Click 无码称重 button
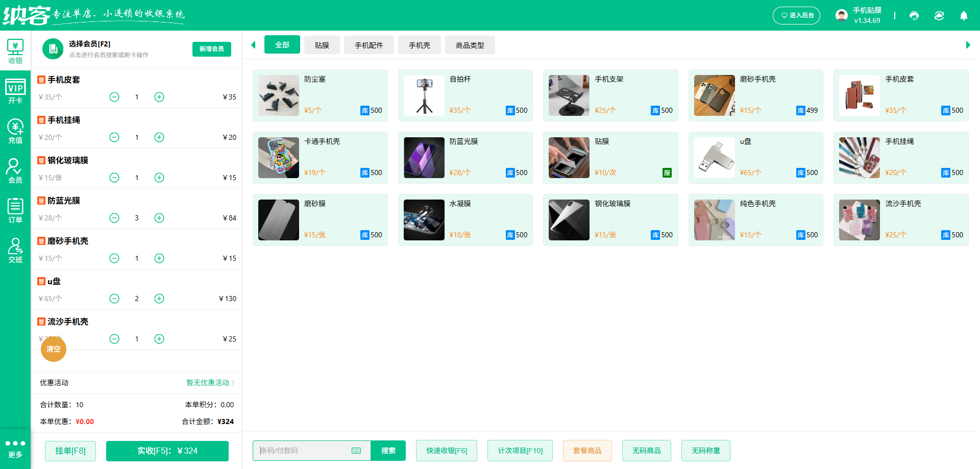This screenshot has width=980, height=469. coord(706,451)
